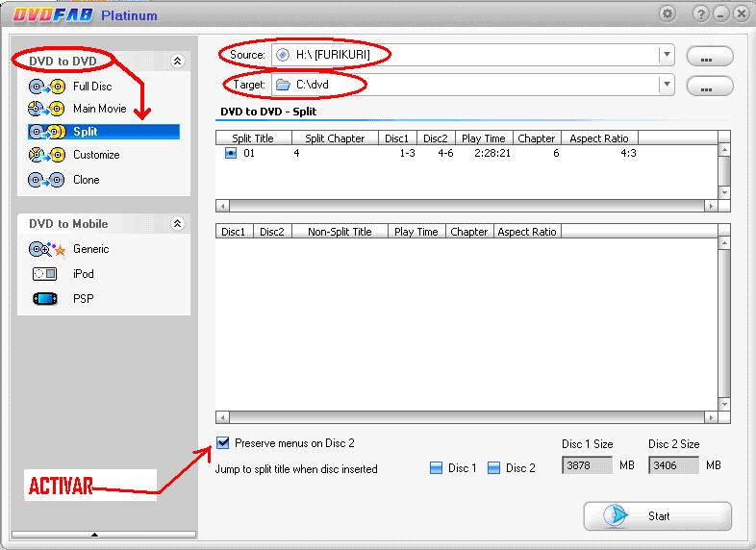Screen dimensions: 756x550
Task: Click the Start button play icon
Action: pyautogui.click(x=616, y=515)
